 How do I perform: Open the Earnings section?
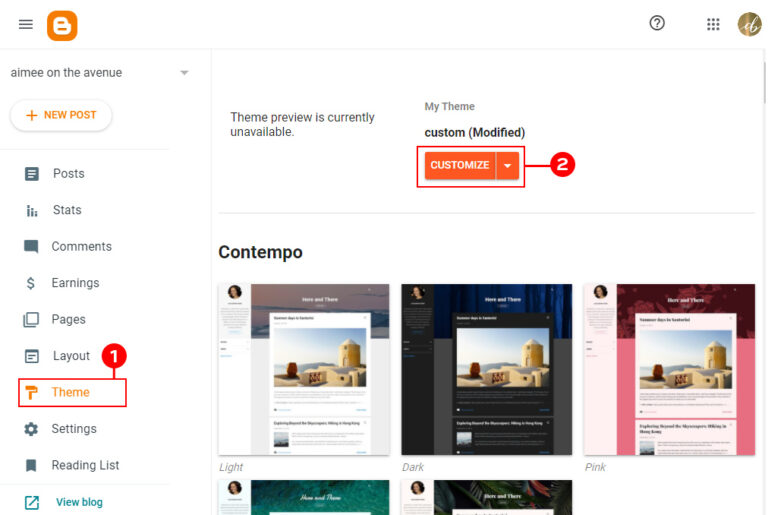point(75,283)
